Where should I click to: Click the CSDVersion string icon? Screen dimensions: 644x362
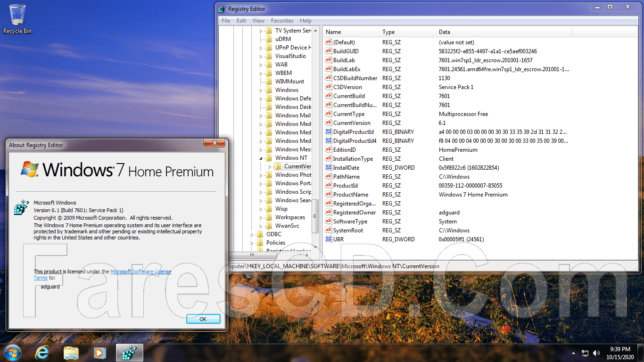coord(329,87)
